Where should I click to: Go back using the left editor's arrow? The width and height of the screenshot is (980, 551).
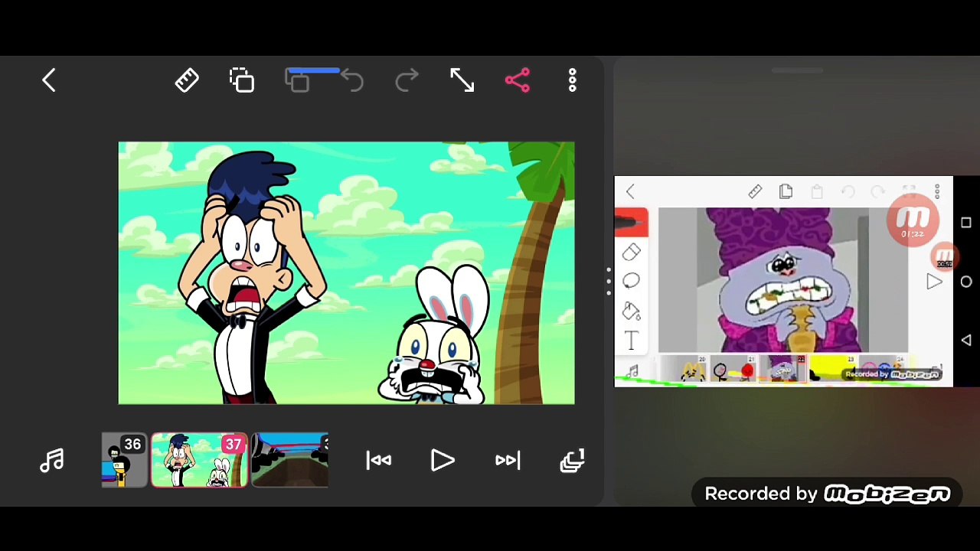pos(49,80)
